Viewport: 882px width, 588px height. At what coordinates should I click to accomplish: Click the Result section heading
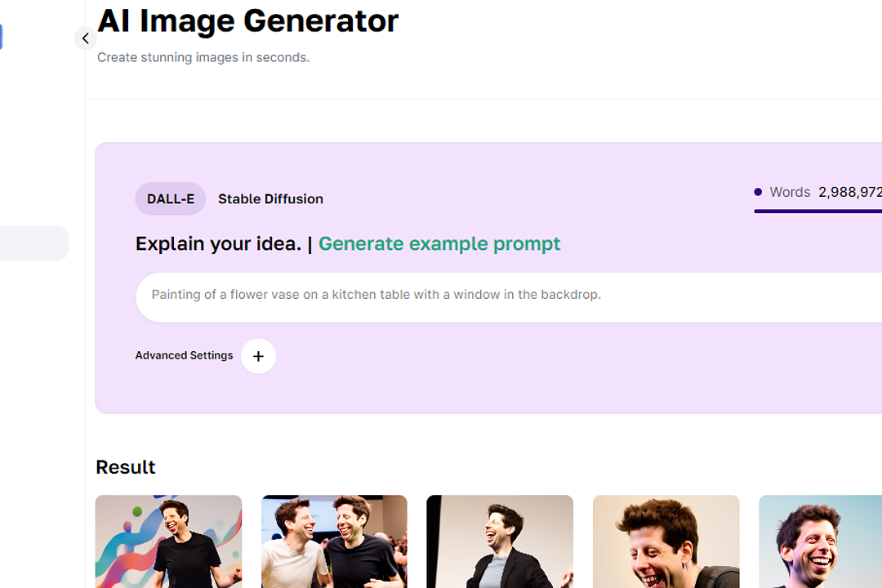tap(126, 467)
